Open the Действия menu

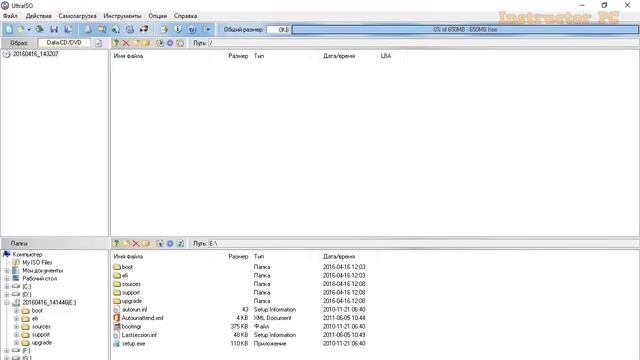(x=39, y=16)
